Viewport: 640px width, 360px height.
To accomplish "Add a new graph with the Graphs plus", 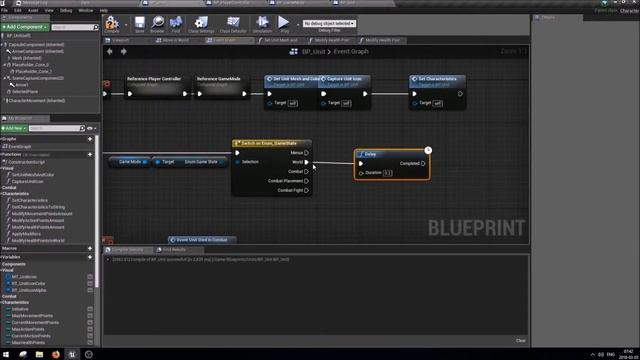I will pyautogui.click(x=90, y=139).
